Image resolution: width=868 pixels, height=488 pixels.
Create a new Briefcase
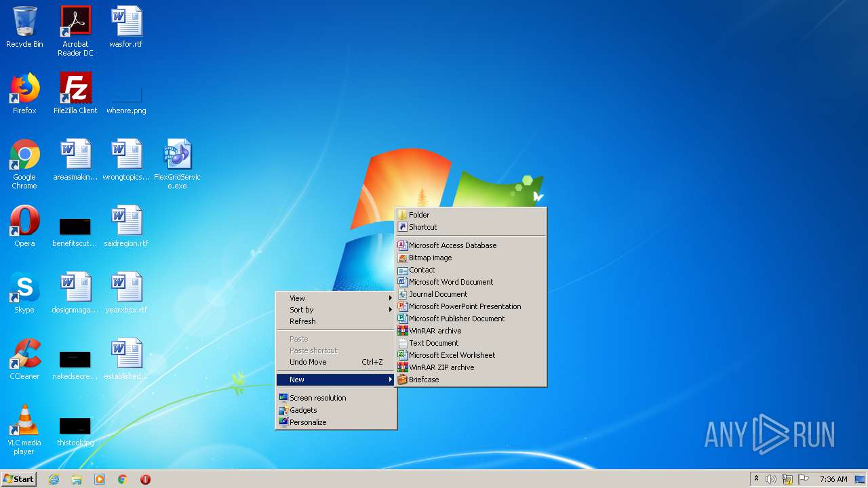coord(471,380)
